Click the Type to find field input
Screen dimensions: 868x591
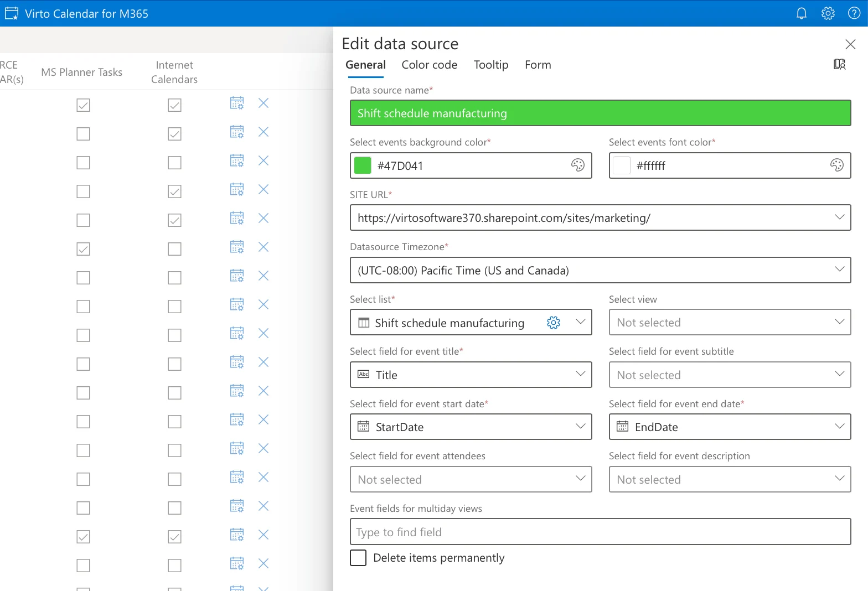[x=600, y=532]
